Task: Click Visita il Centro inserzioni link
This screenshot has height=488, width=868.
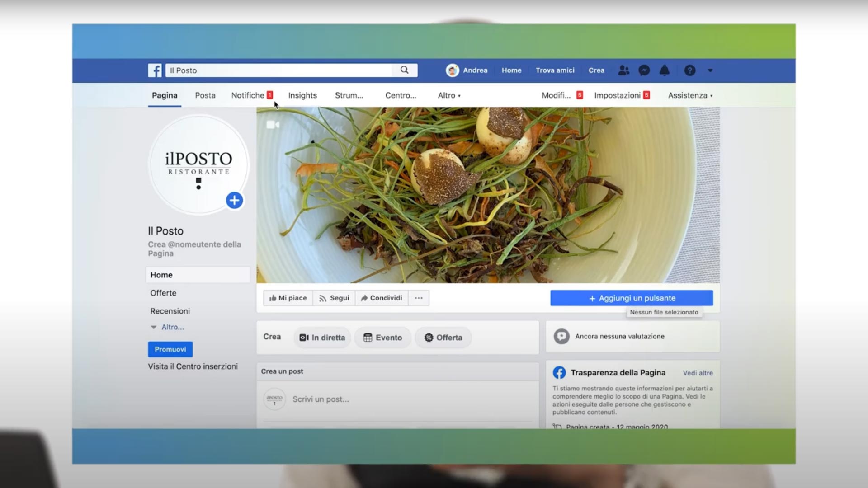Action: coord(193,366)
